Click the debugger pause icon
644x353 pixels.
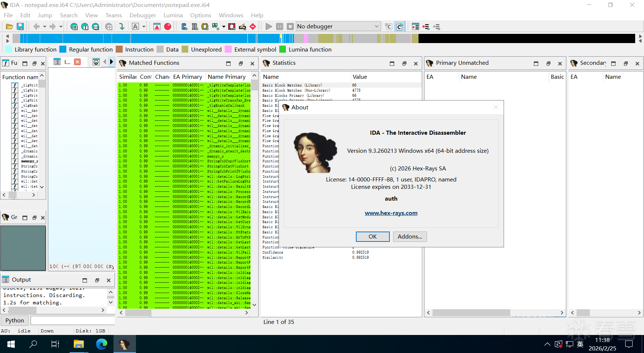(x=280, y=27)
